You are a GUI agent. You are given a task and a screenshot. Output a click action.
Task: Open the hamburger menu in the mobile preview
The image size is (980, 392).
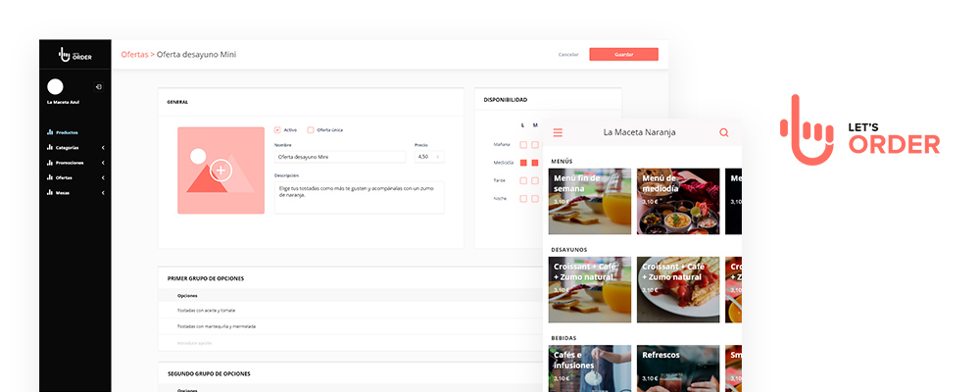click(x=559, y=132)
